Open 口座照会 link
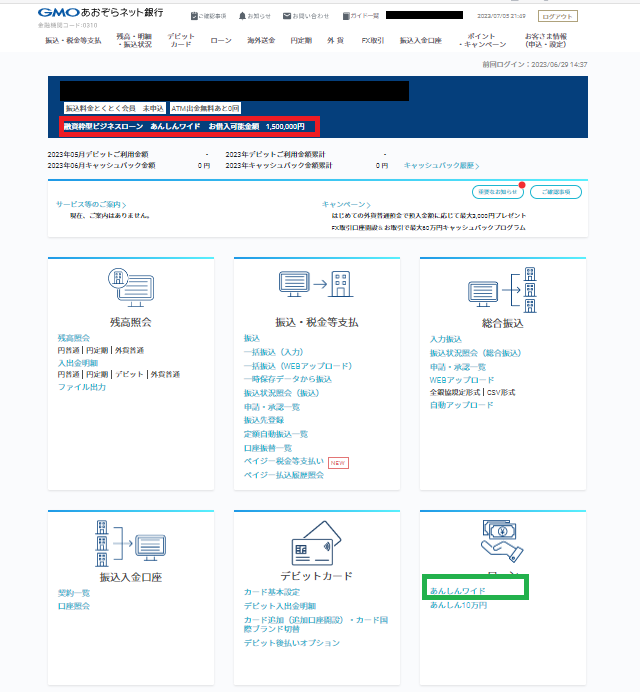640x697 pixels. (x=74, y=606)
